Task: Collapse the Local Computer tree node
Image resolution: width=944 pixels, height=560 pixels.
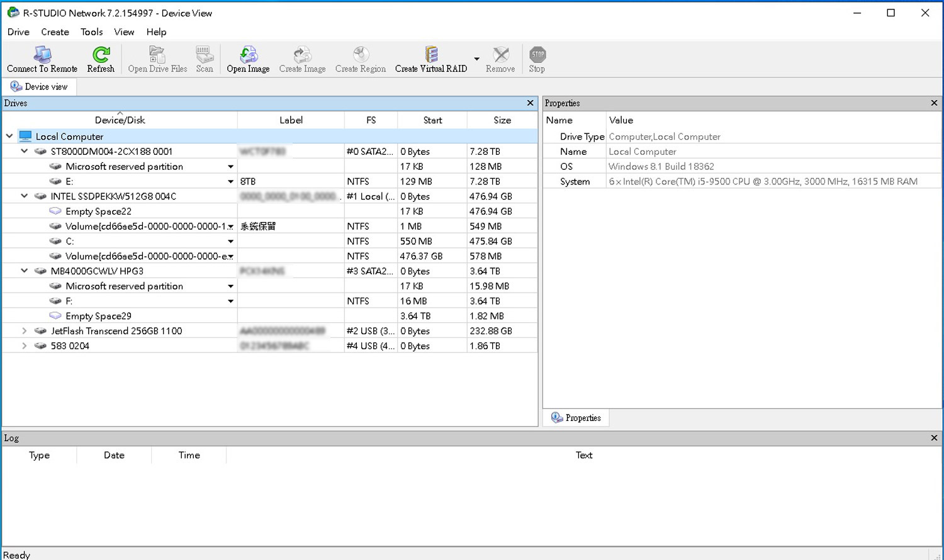Action: coord(9,136)
